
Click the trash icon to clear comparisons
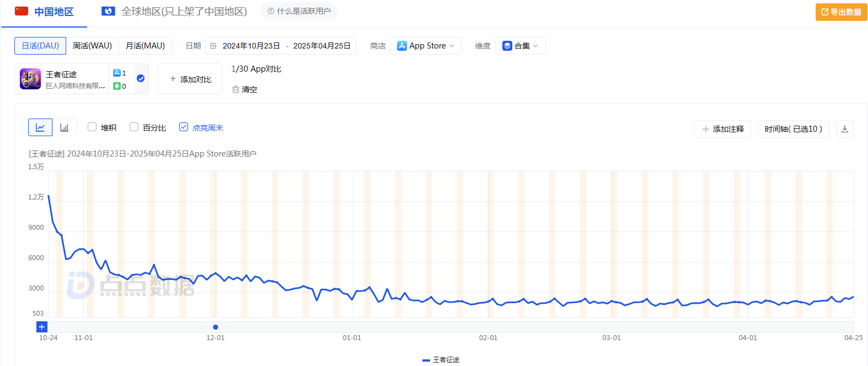point(235,89)
